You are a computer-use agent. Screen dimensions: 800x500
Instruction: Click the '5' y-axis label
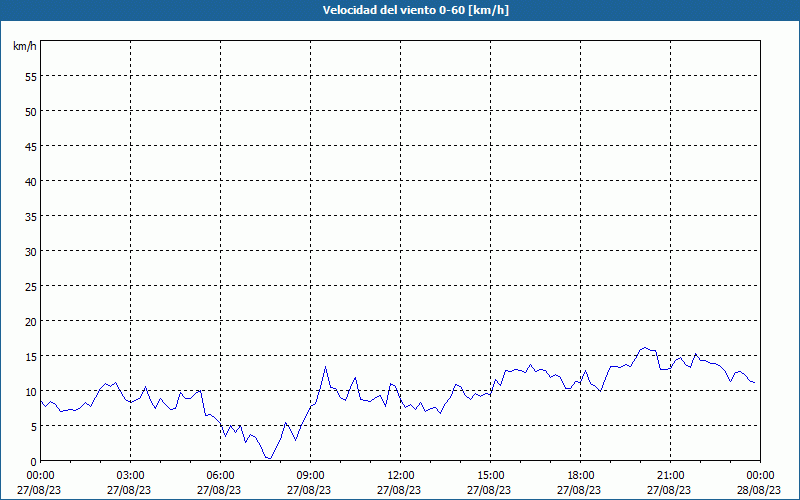coord(34,429)
